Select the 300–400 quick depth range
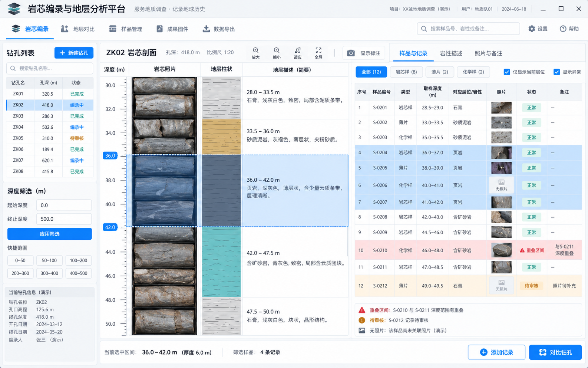This screenshot has height=368, width=588. [x=49, y=273]
